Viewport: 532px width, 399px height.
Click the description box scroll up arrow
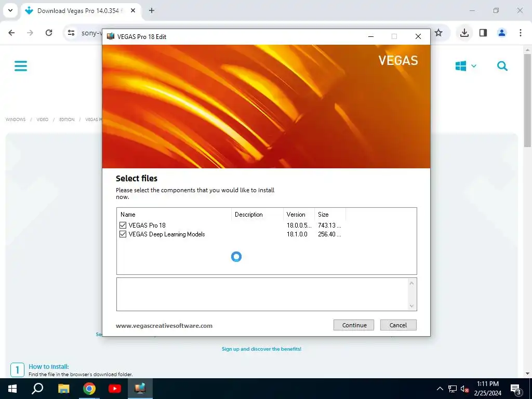pyautogui.click(x=411, y=283)
